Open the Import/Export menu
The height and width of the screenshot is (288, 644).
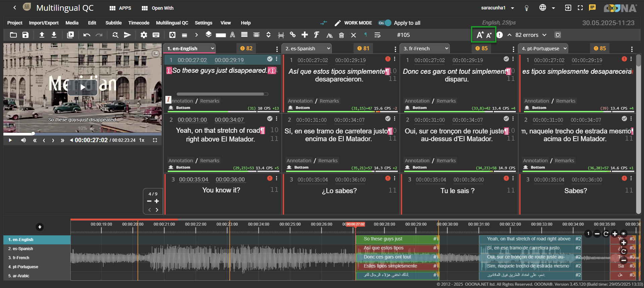click(x=44, y=23)
